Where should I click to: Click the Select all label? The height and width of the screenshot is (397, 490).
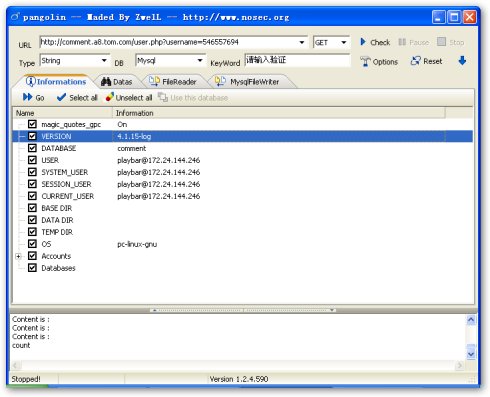coord(83,98)
